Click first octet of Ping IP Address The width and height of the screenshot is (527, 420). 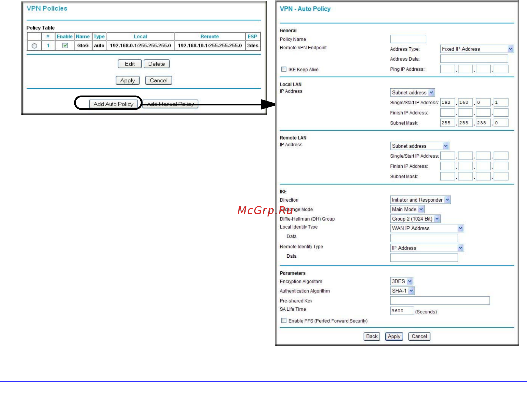[447, 69]
